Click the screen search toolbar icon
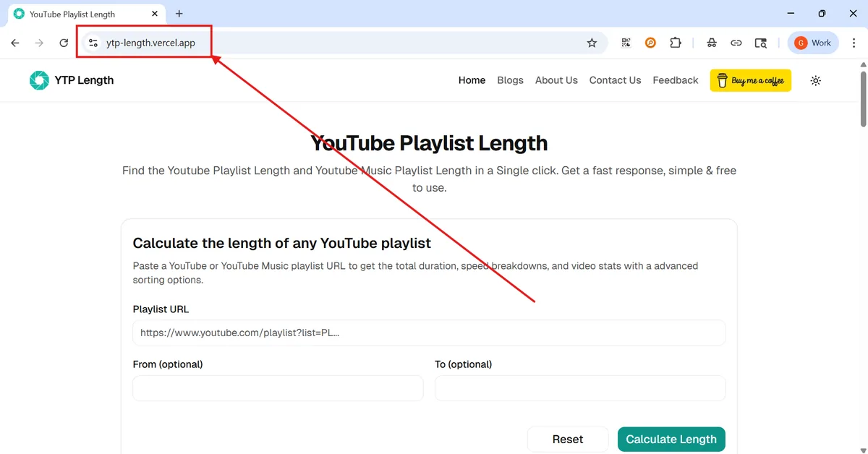This screenshot has width=868, height=454. coord(760,43)
